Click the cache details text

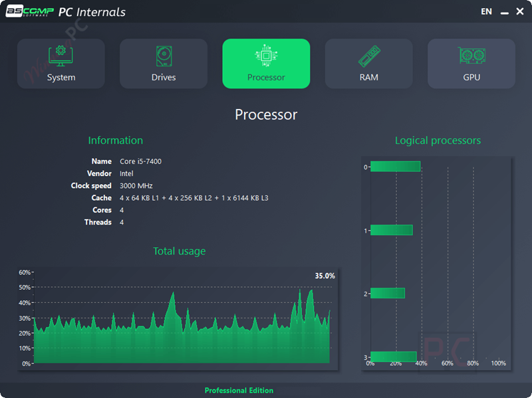point(194,198)
